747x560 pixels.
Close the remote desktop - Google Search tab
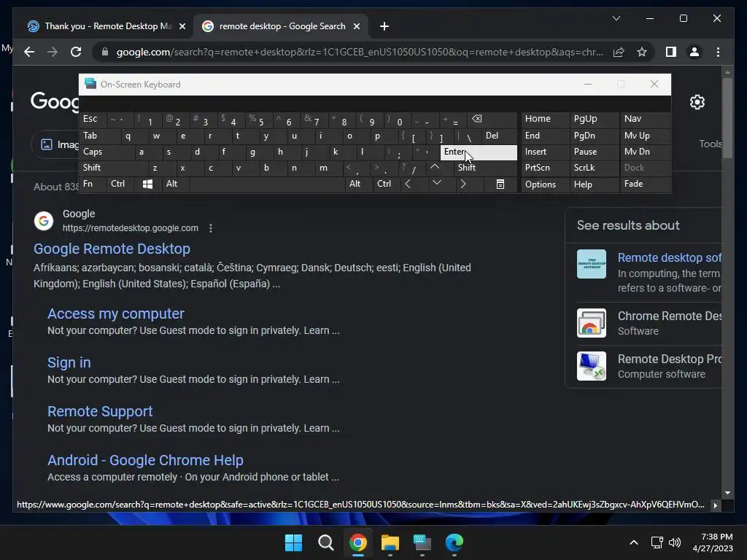click(356, 26)
